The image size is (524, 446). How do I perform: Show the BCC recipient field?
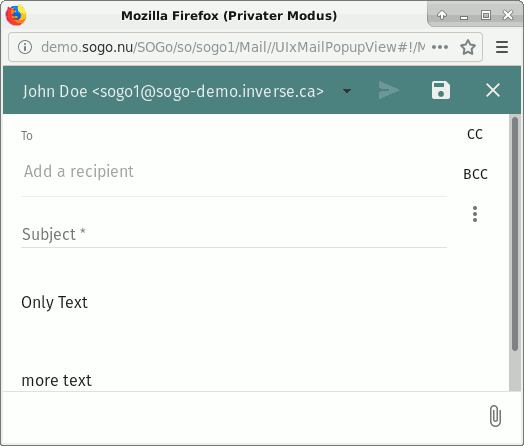pyautogui.click(x=475, y=174)
